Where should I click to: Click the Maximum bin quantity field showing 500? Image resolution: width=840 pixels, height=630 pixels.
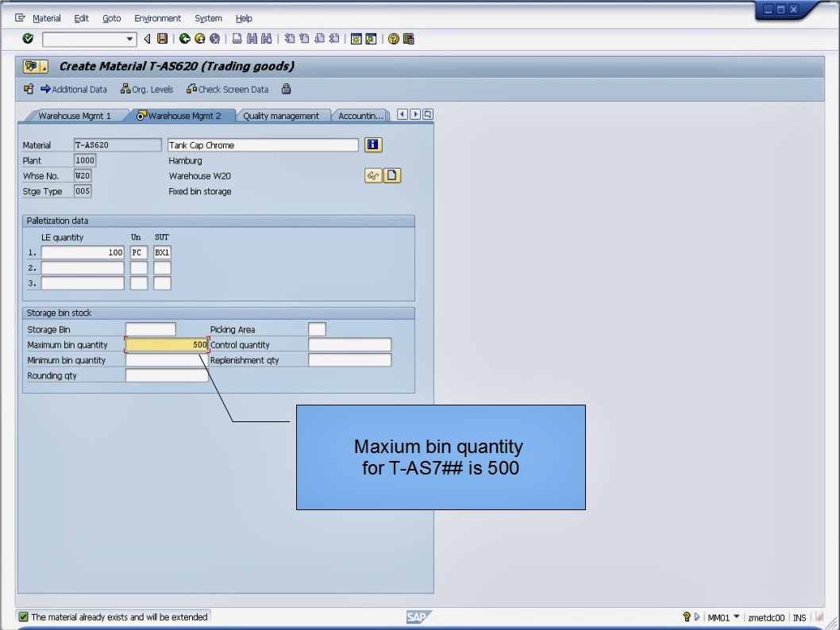pyautogui.click(x=167, y=344)
